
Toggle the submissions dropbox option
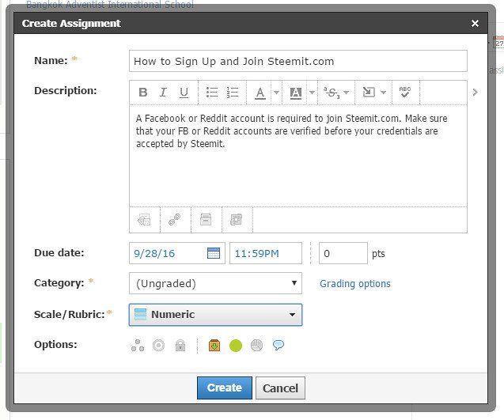coord(214,346)
